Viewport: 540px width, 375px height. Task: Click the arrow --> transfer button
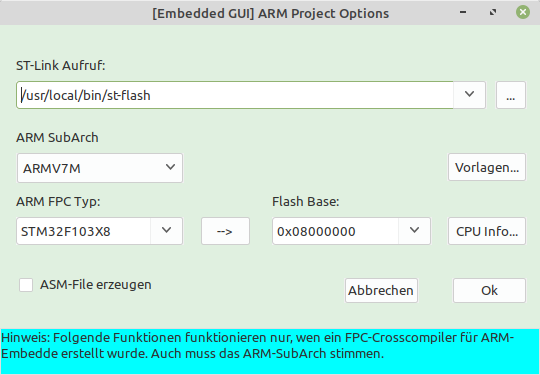point(225,231)
